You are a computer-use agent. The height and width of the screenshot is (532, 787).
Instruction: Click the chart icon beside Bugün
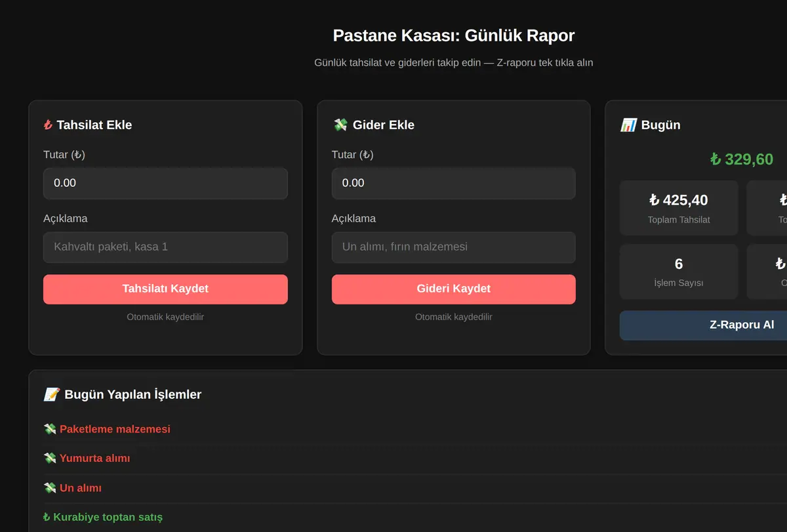coord(628,125)
